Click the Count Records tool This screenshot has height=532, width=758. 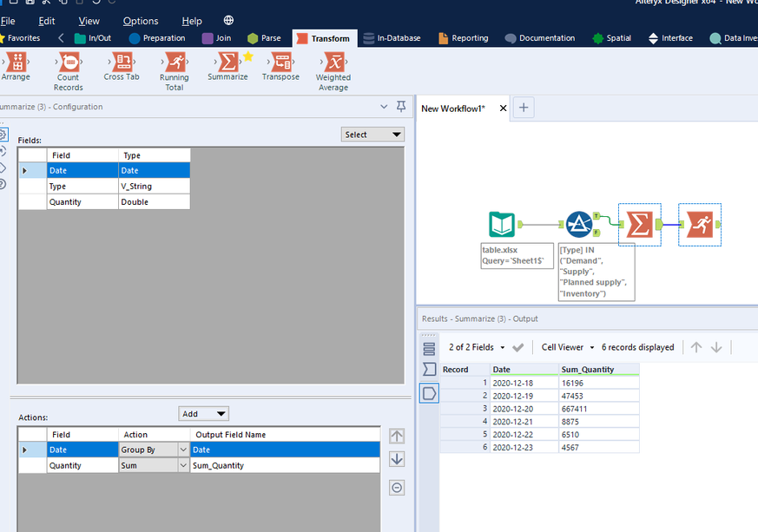coord(68,62)
